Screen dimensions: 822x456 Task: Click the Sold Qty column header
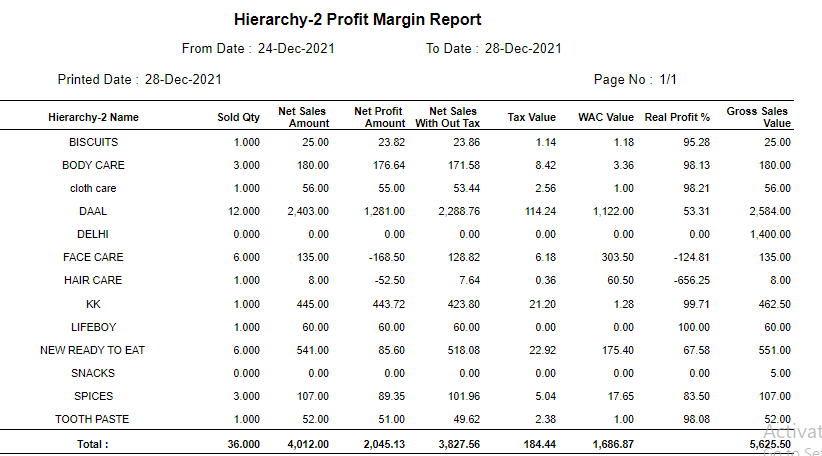click(x=238, y=118)
